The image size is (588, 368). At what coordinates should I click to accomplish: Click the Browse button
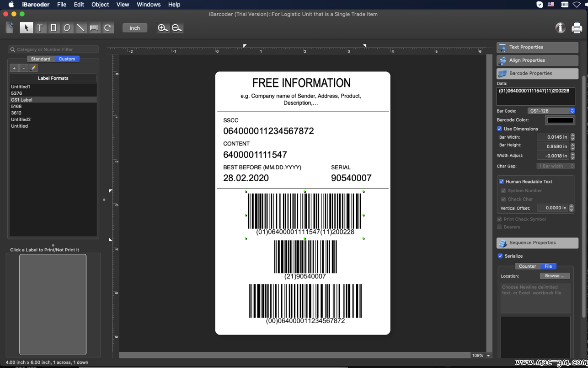click(555, 276)
